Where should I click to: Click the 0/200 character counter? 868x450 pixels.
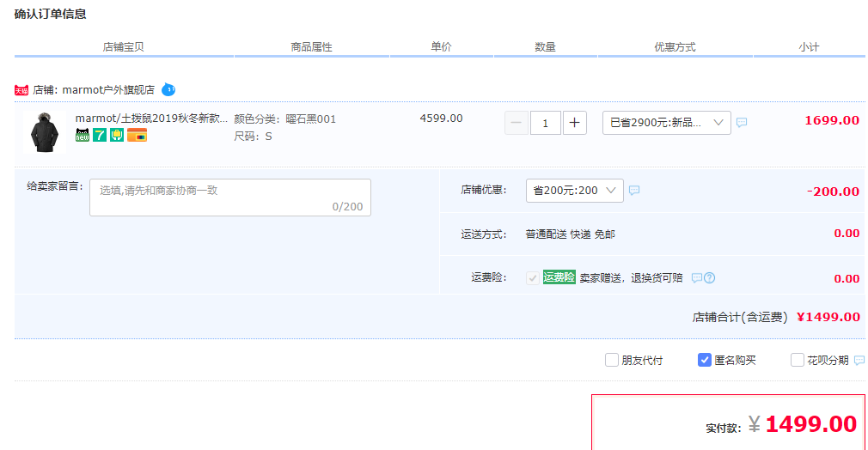point(347,207)
